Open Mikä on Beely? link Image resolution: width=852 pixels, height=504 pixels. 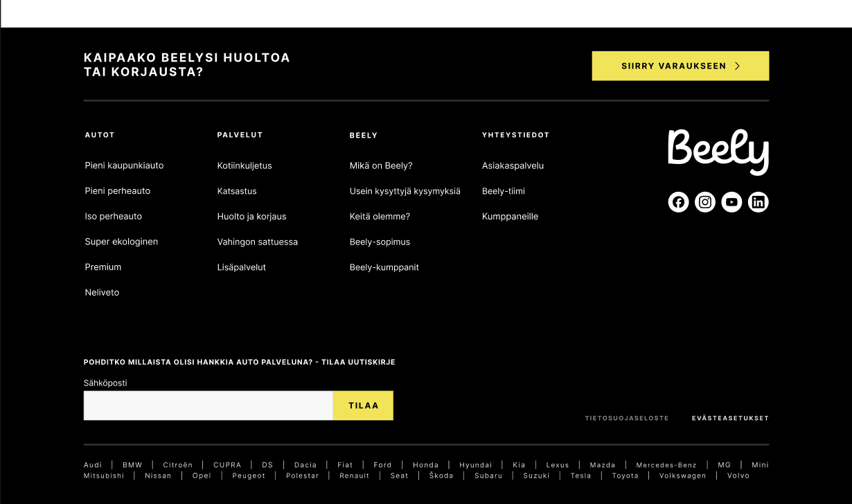(381, 165)
